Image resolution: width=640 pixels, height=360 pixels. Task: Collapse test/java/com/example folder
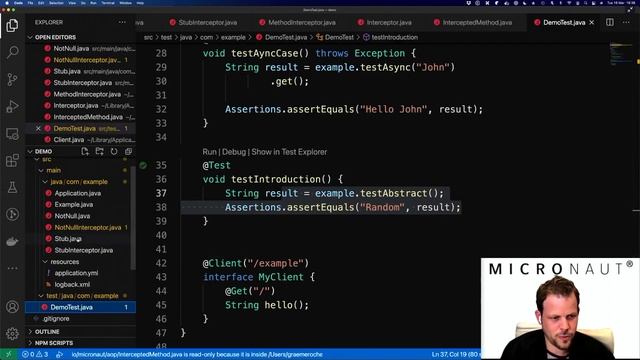coord(81,296)
